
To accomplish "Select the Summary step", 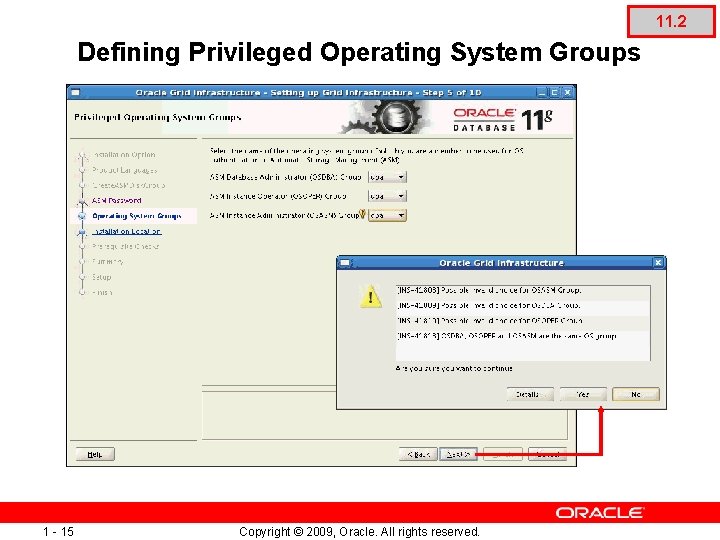I will click(x=107, y=262).
